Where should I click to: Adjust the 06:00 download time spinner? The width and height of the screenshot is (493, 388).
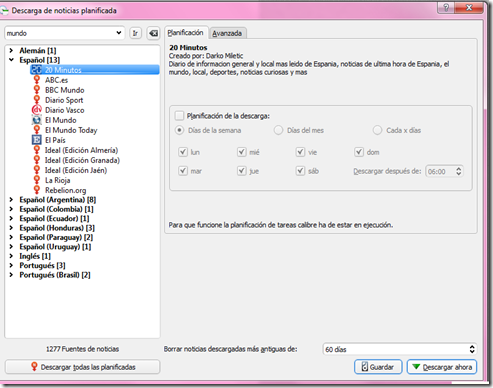point(459,171)
